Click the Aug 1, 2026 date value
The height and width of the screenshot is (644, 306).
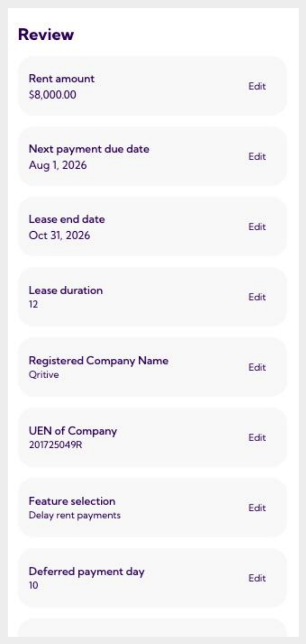click(57, 164)
